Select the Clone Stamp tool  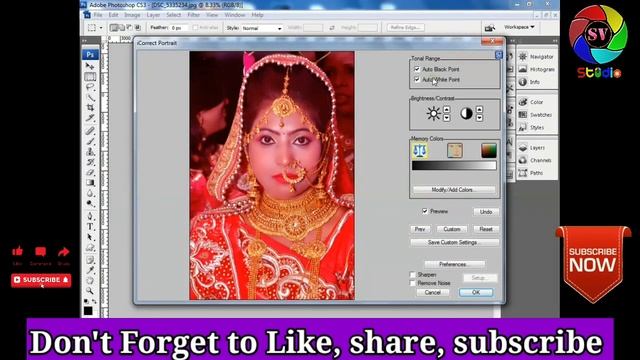point(90,152)
